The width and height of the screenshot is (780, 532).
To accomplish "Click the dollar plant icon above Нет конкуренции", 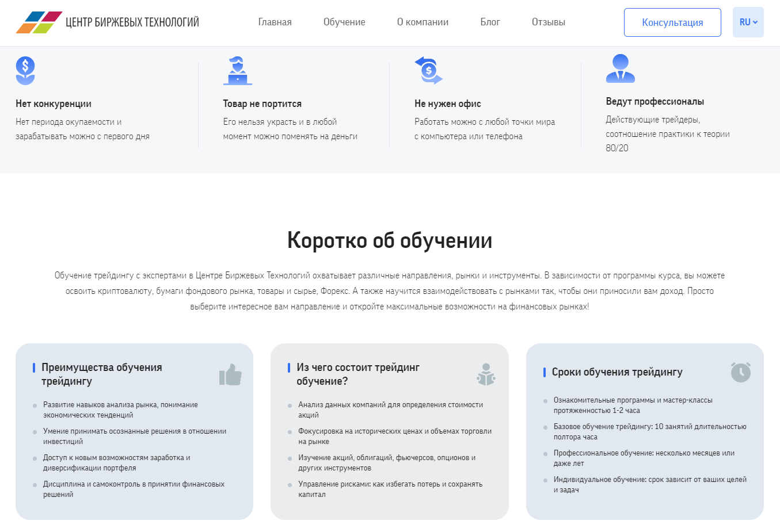I will coord(25,70).
